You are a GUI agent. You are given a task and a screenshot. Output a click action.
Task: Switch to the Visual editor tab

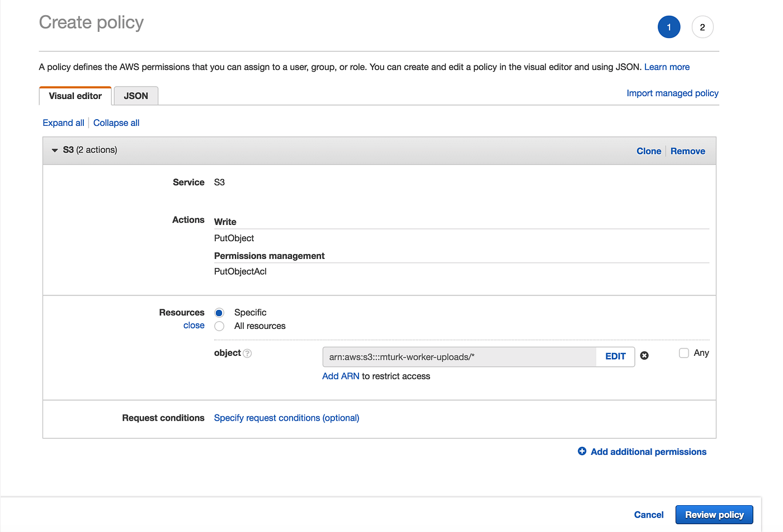(x=76, y=96)
